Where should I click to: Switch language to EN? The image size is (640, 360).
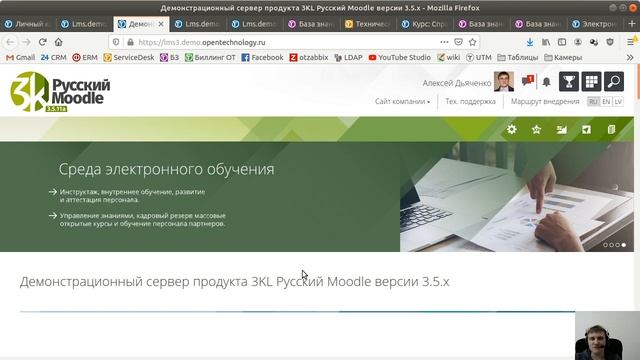[x=606, y=102]
